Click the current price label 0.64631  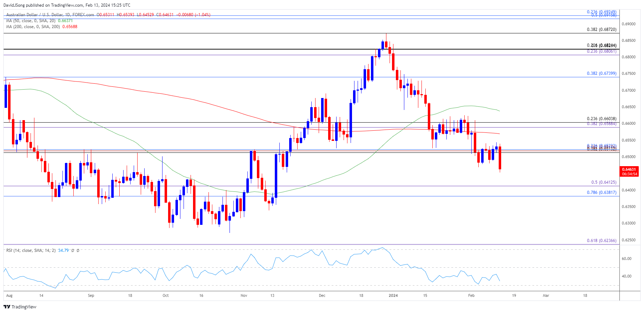click(629, 169)
